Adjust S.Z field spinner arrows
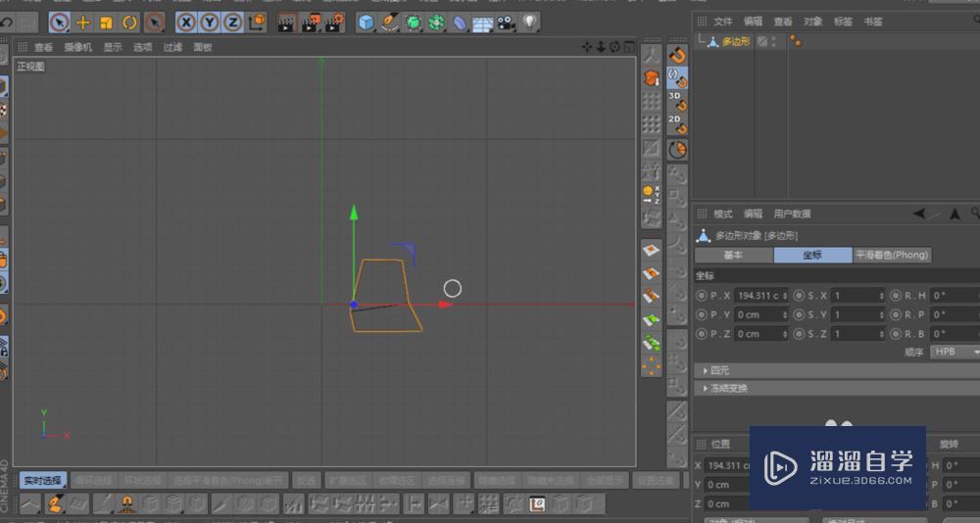This screenshot has height=523, width=980. click(x=882, y=334)
